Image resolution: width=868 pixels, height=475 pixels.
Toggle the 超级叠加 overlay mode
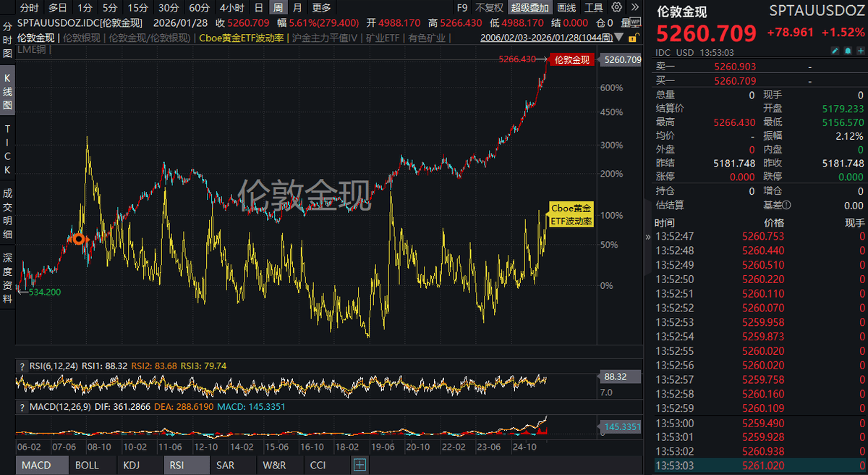529,8
